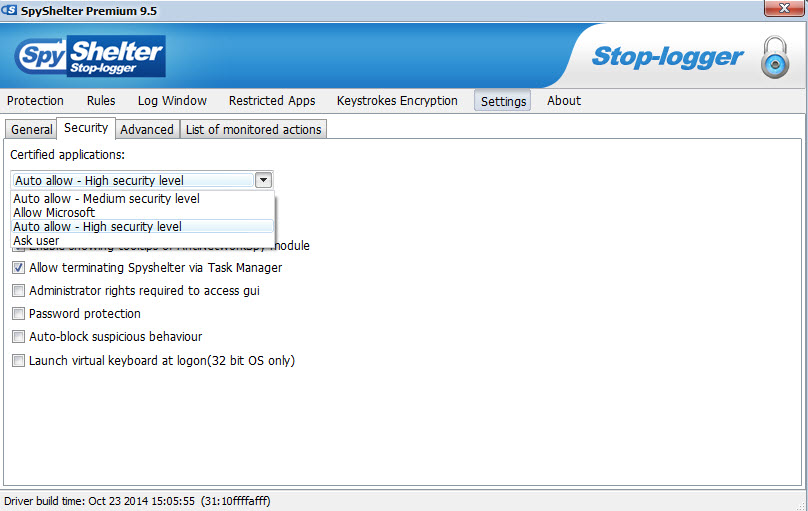Open the Rules menu
The height and width of the screenshot is (511, 808).
pyautogui.click(x=101, y=100)
